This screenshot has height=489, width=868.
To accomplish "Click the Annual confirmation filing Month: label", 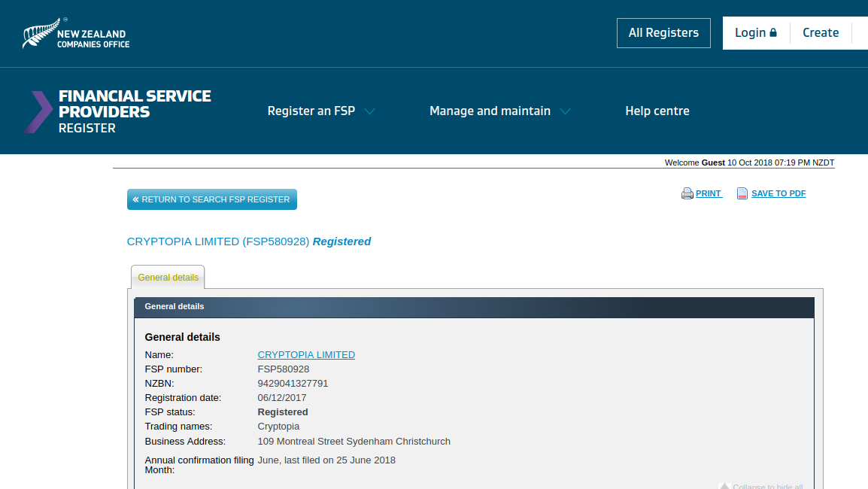I will tap(199, 465).
